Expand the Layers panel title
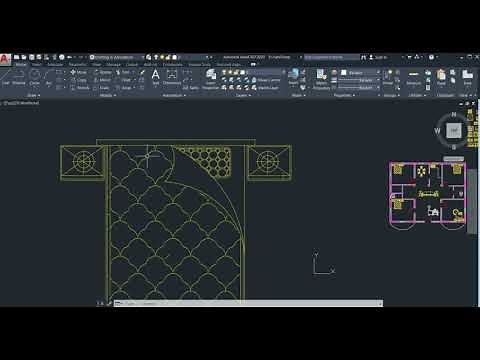This screenshot has height=360, width=480. 243,95
